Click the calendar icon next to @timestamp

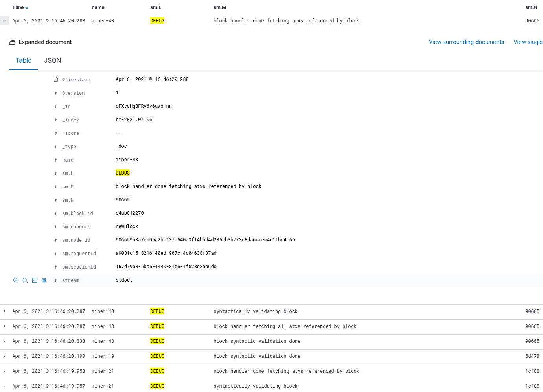(x=56, y=80)
